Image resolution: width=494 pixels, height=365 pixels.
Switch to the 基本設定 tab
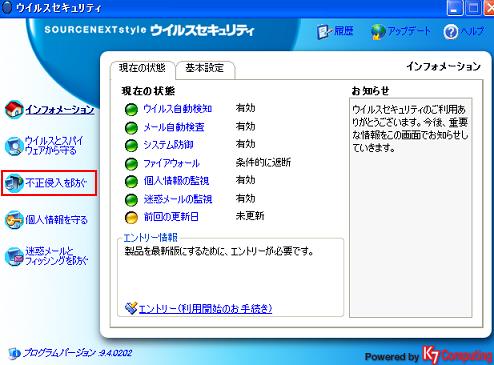pyautogui.click(x=205, y=68)
